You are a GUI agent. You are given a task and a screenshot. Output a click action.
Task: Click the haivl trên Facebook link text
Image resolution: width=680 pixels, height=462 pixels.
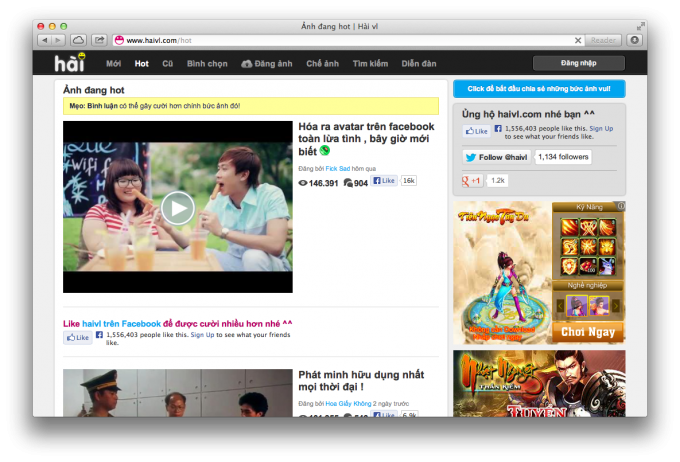(x=121, y=324)
